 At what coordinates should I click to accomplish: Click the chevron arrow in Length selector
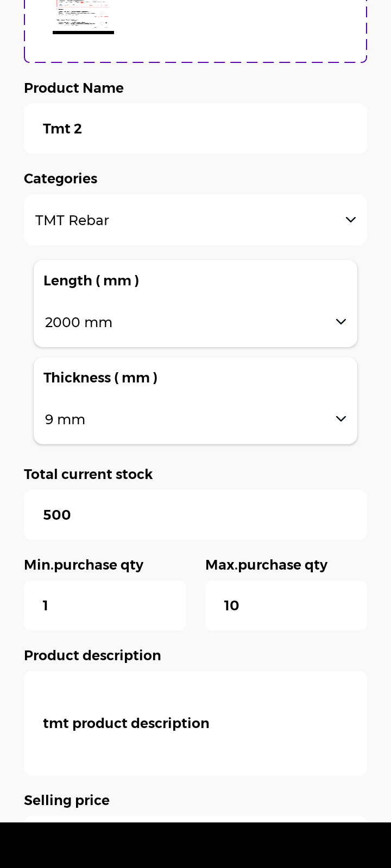pyautogui.click(x=341, y=322)
